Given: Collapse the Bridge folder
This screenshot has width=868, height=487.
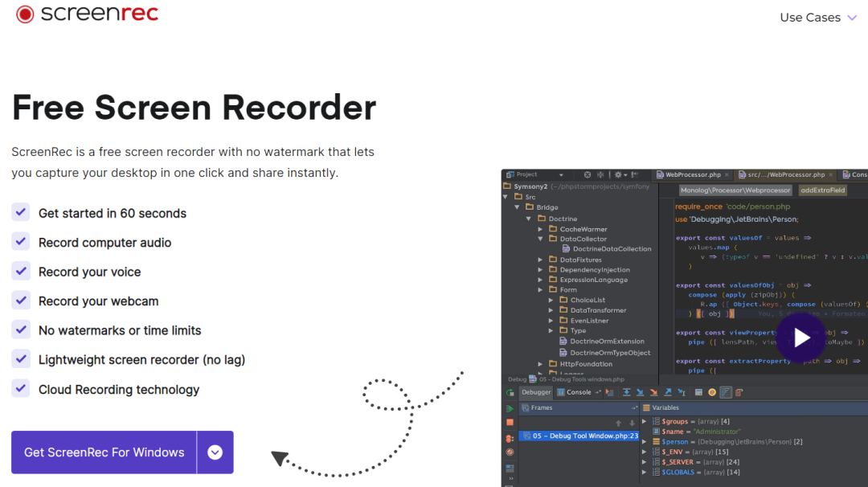Looking at the screenshot, I should pos(517,207).
